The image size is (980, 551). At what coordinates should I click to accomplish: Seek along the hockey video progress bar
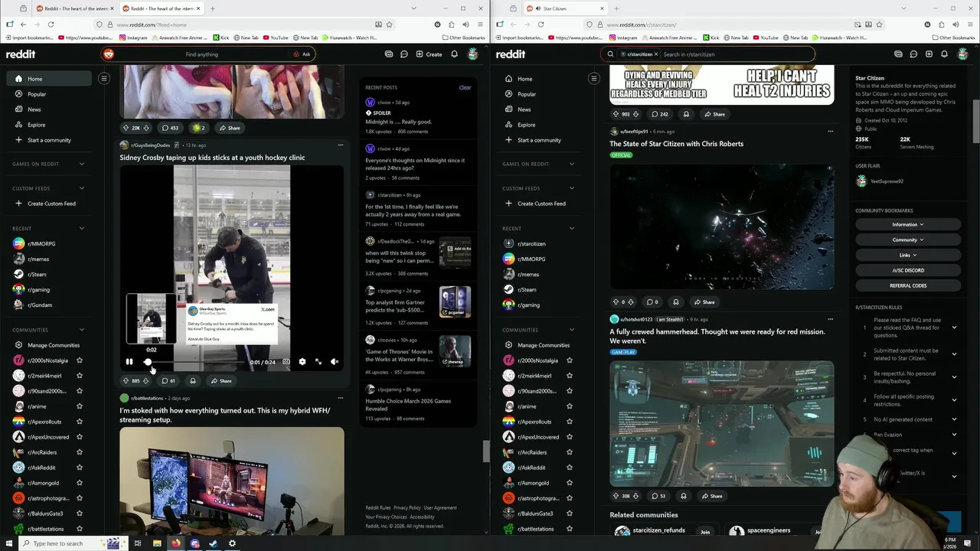tap(193, 362)
